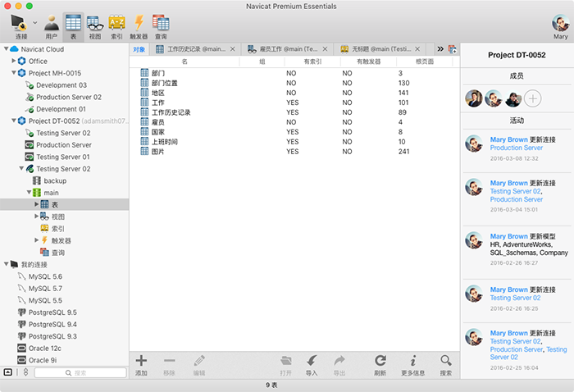Expand the Office project node

14,61
